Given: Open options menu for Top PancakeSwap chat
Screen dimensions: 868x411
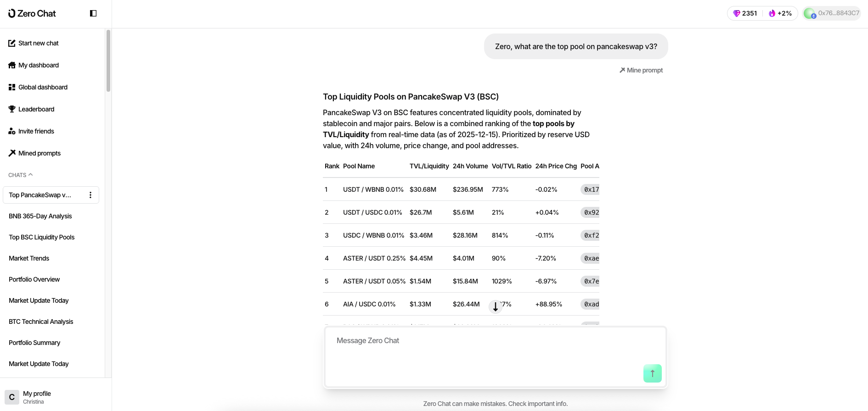Looking at the screenshot, I should pyautogui.click(x=90, y=194).
